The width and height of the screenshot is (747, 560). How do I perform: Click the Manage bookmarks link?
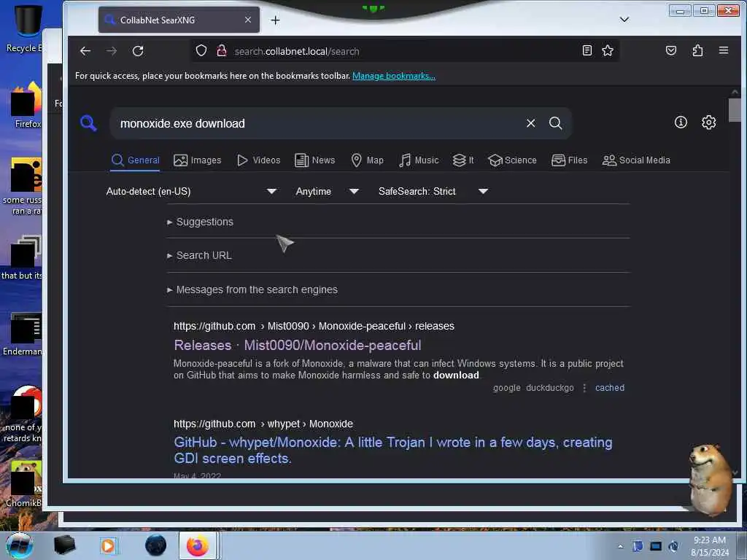393,76
